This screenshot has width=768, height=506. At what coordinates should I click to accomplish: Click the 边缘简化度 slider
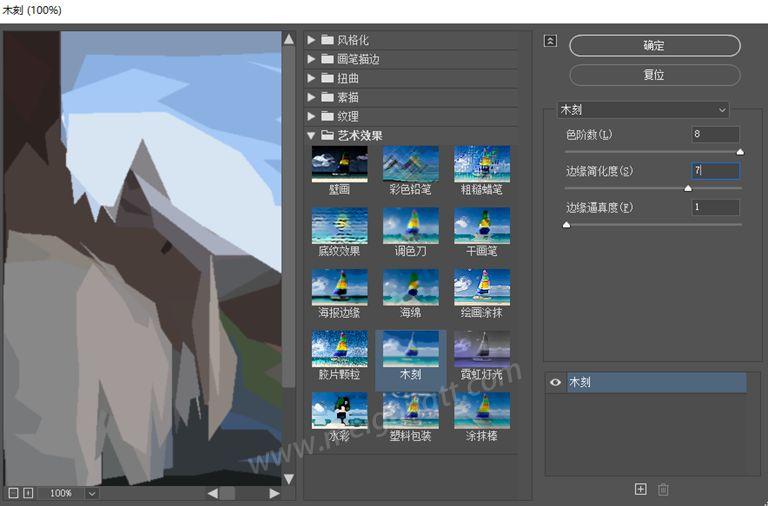click(653, 188)
